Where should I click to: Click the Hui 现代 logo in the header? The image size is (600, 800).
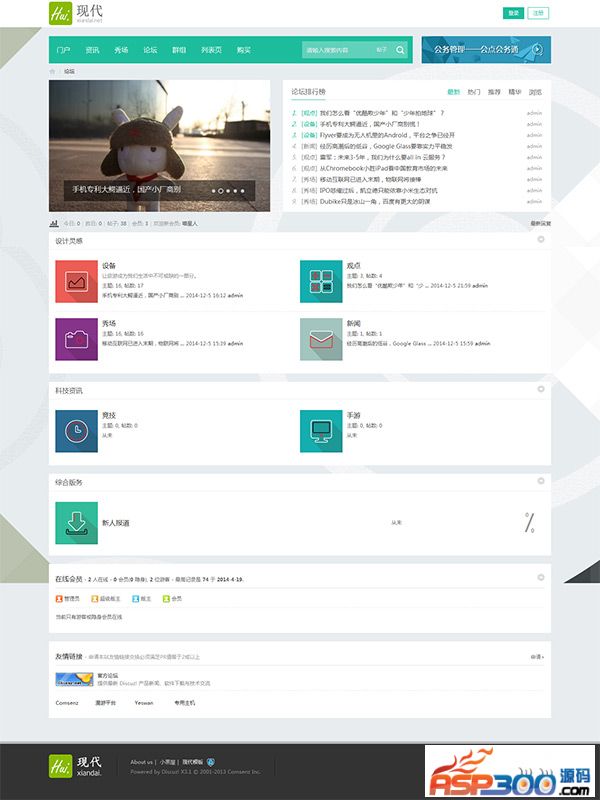pyautogui.click(x=76, y=13)
